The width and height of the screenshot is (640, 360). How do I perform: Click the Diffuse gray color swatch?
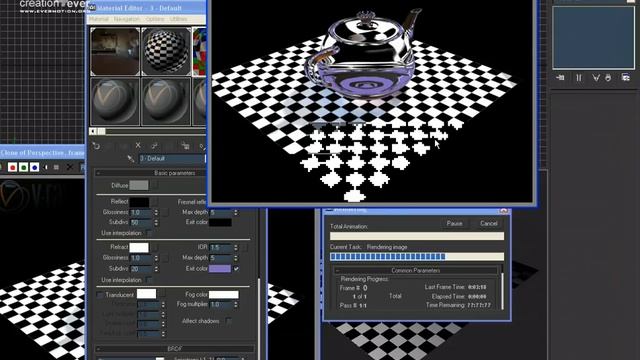pos(139,185)
